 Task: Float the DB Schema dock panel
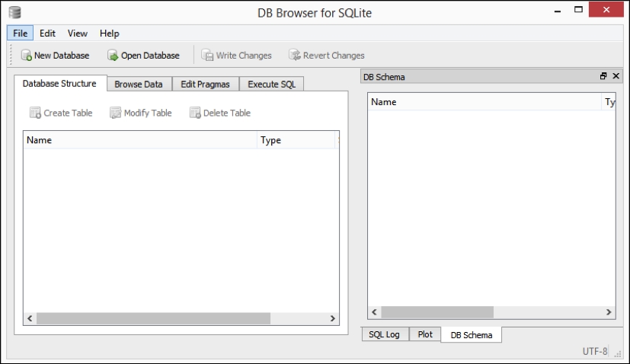coord(603,76)
